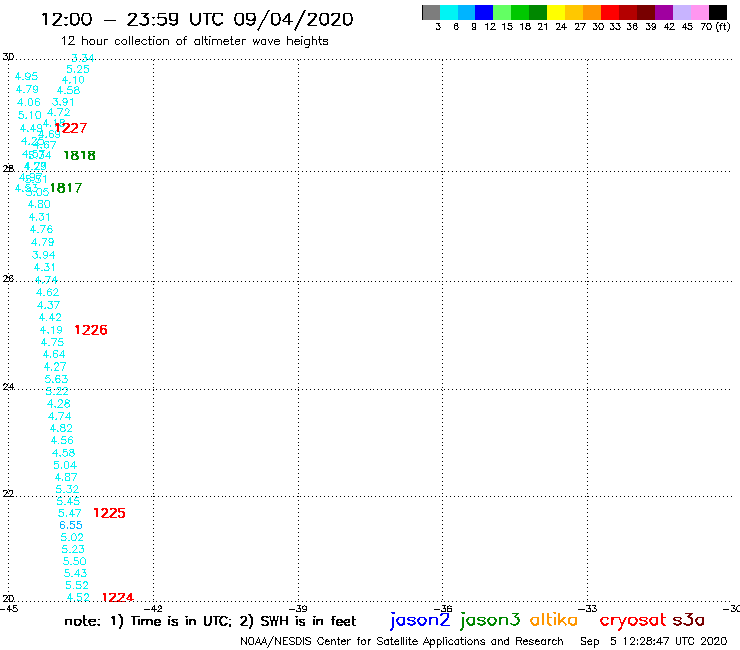Click the dark red 's3a' satellite label

(x=689, y=620)
